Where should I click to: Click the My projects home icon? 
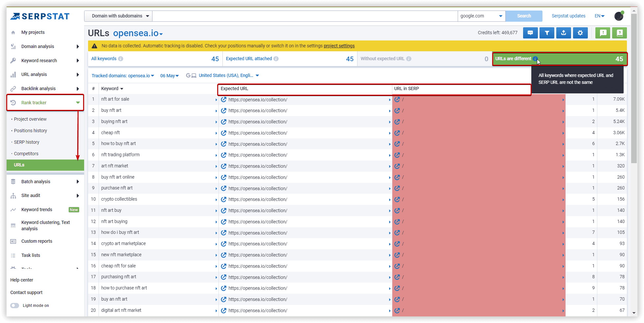[13, 33]
